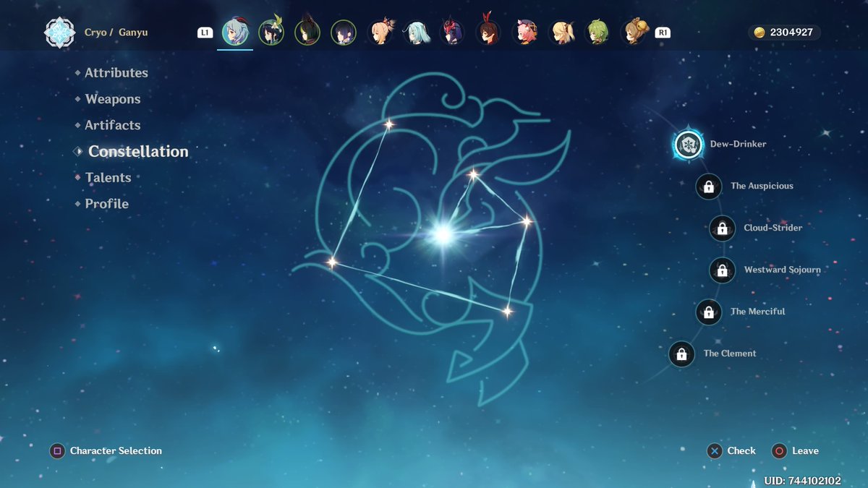The image size is (868, 488).
Task: Click The Merciful label
Action: (757, 312)
